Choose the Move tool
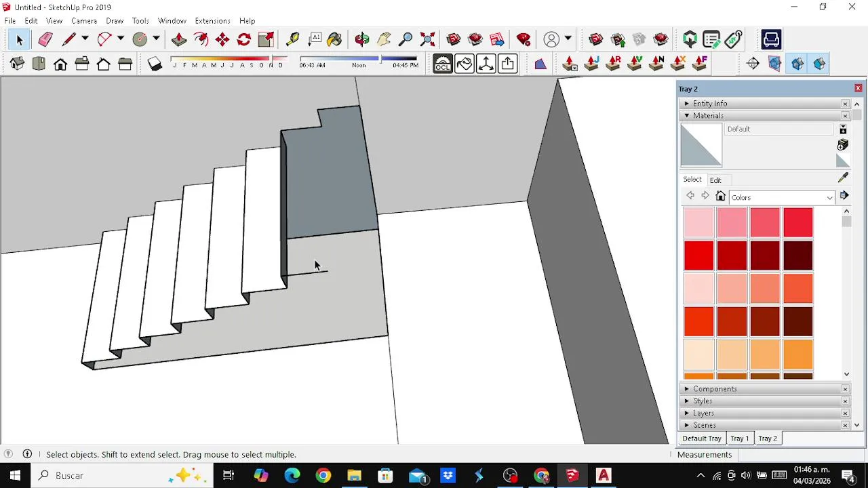 point(222,40)
